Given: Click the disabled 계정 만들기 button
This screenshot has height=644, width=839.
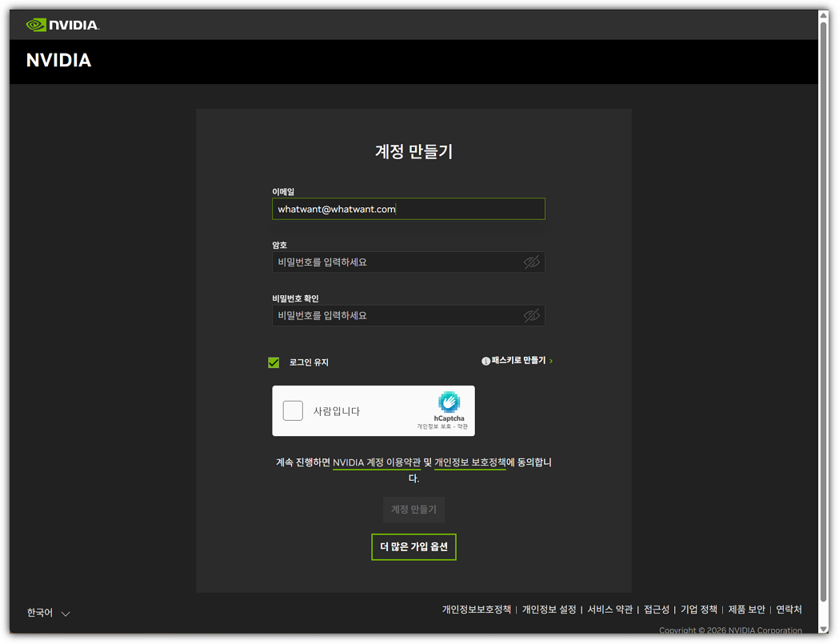Looking at the screenshot, I should point(414,509).
